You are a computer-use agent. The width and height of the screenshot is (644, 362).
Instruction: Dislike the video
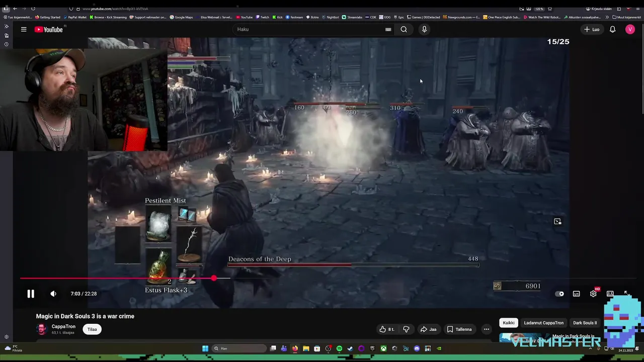[406, 329]
